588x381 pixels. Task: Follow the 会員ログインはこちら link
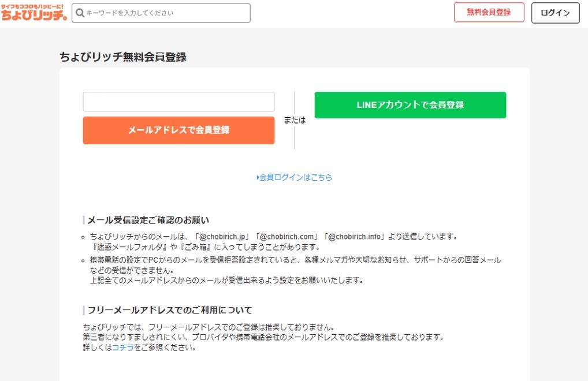(296, 178)
